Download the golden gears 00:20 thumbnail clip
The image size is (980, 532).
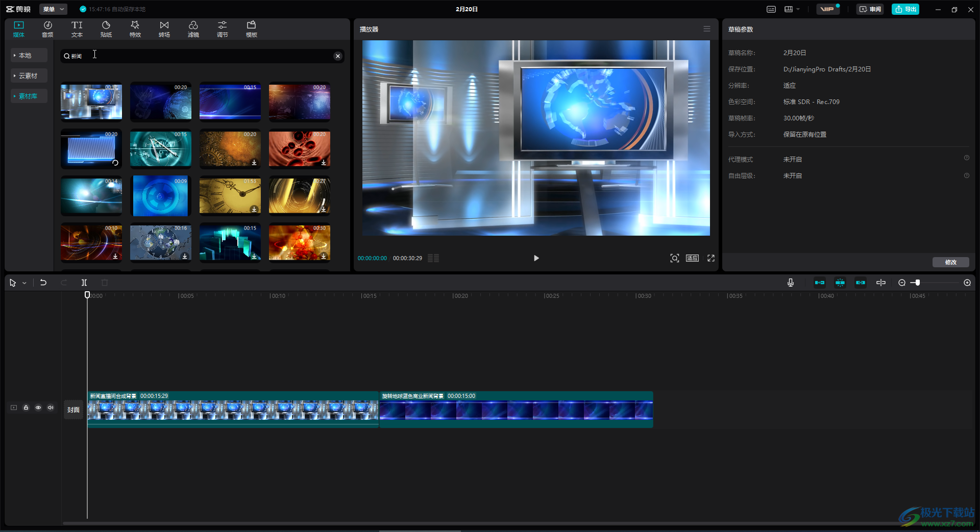[x=254, y=162]
